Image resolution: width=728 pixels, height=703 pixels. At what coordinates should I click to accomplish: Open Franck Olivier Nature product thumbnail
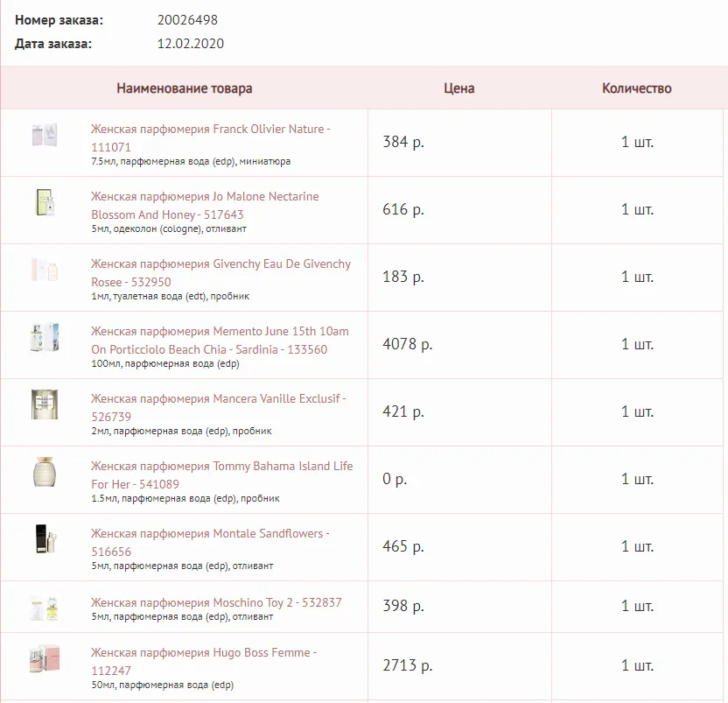45,135
